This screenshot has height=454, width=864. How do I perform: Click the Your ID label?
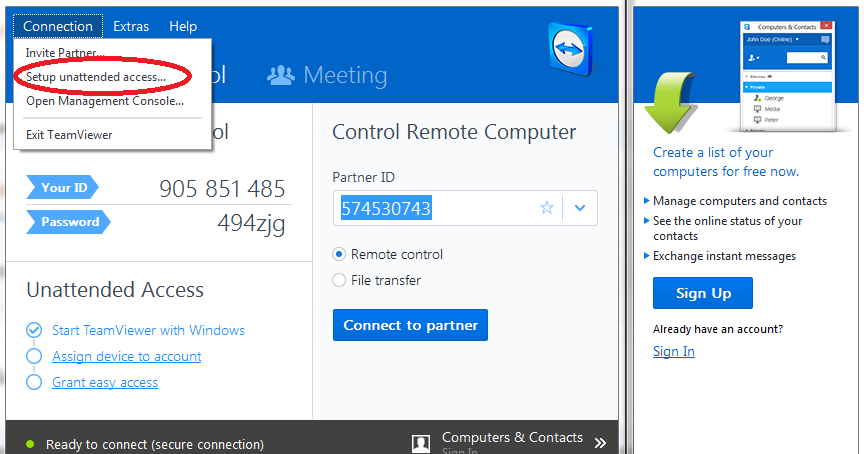point(62,187)
